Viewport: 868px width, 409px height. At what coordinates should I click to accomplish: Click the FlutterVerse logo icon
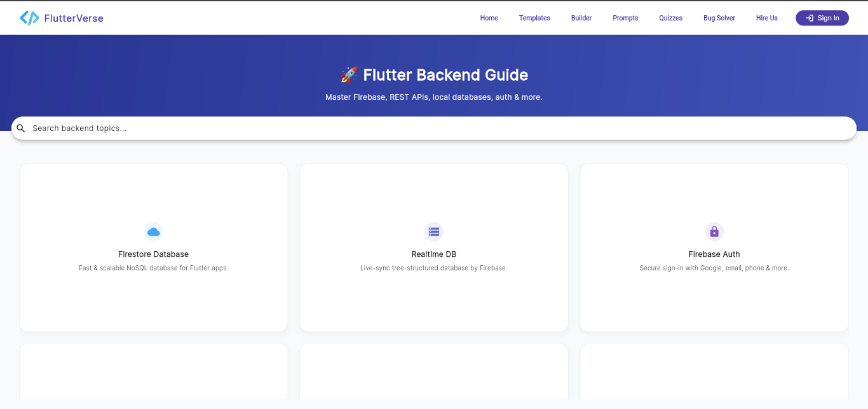28,18
